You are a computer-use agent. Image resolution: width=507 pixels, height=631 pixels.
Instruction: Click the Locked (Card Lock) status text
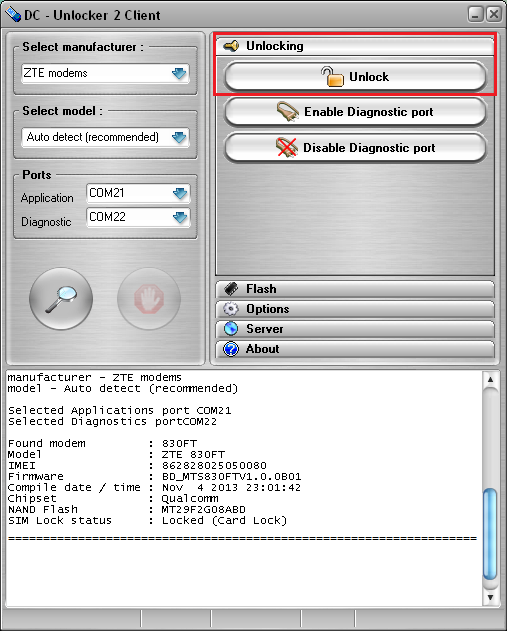coord(225,520)
